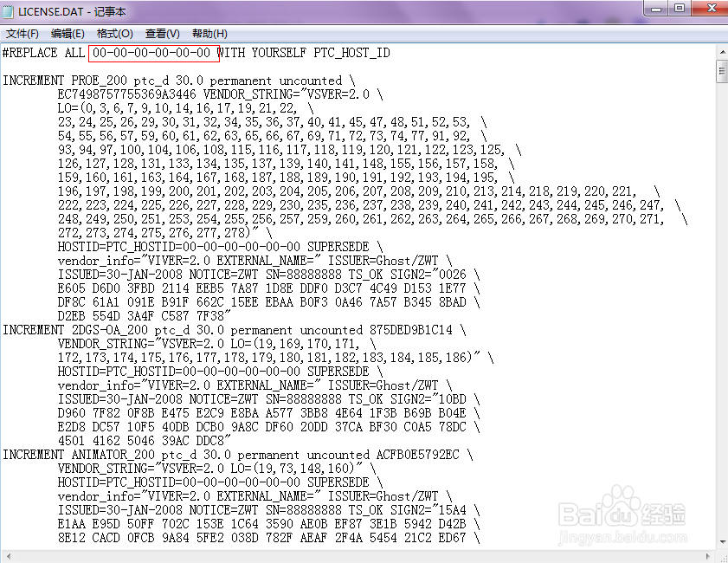Click the line starting D960 7F82 0F8B
728x563 pixels.
pos(268,413)
